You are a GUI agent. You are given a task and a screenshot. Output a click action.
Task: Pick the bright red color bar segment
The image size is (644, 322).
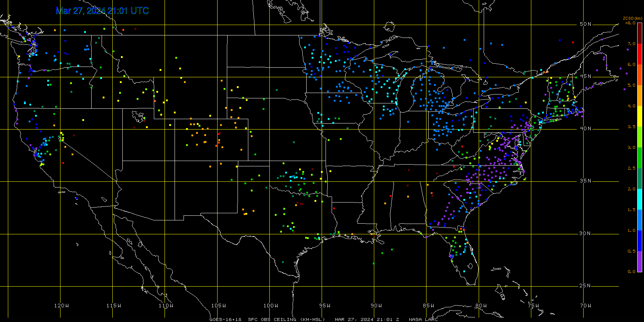pyautogui.click(x=639, y=53)
